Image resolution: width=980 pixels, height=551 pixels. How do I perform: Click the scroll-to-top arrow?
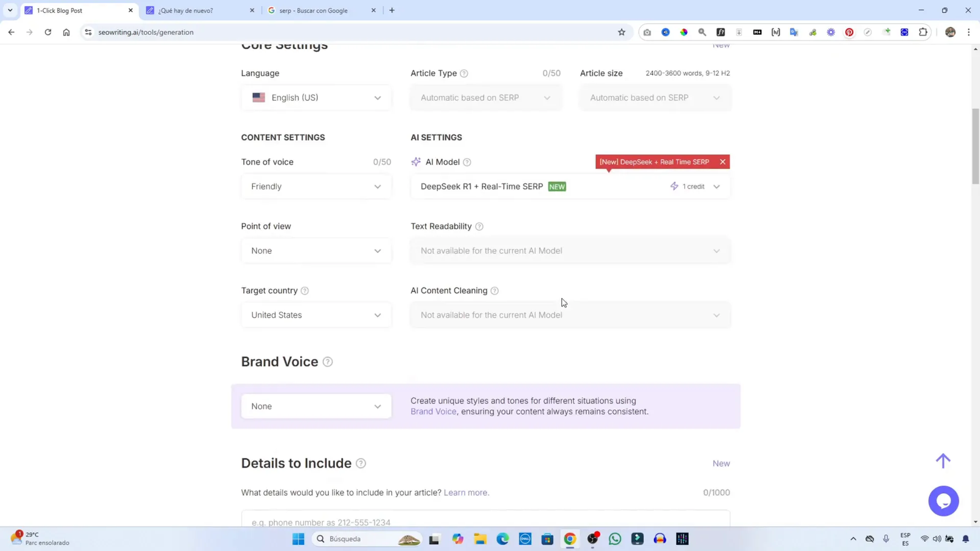coord(943,460)
